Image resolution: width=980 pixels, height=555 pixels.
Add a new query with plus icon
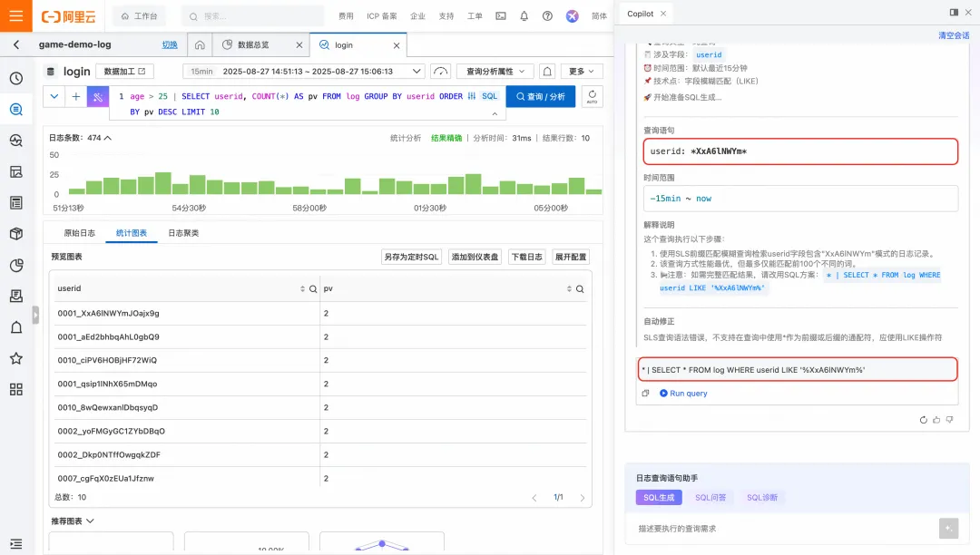pyautogui.click(x=75, y=97)
